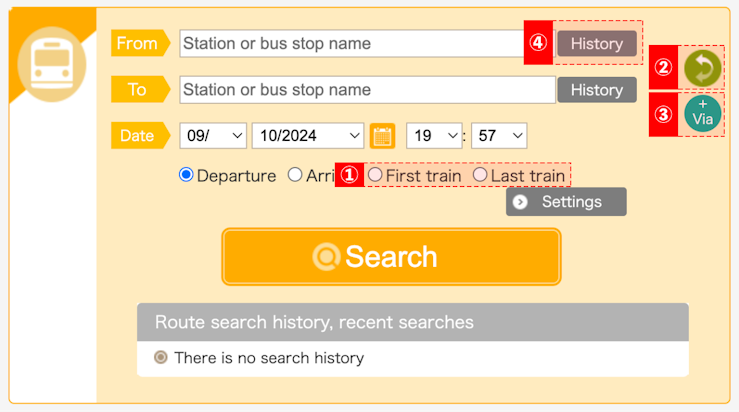Viewport: 739px width, 412px height.
Task: Click the red circled number 1 marker
Action: tap(349, 175)
